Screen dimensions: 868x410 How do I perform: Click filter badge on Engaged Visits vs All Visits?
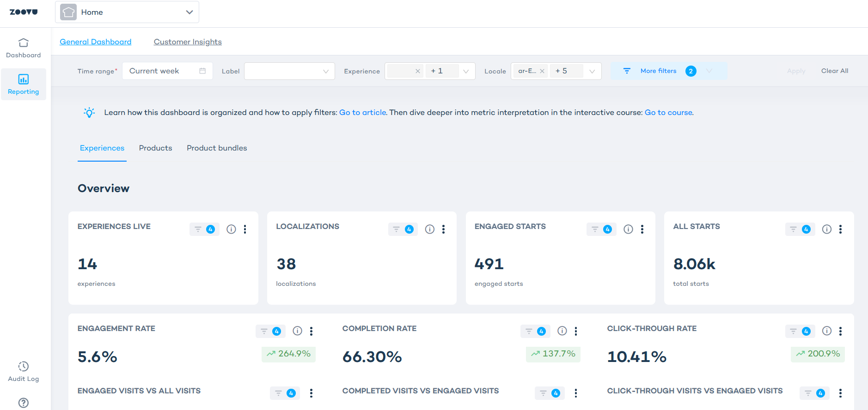(285, 393)
